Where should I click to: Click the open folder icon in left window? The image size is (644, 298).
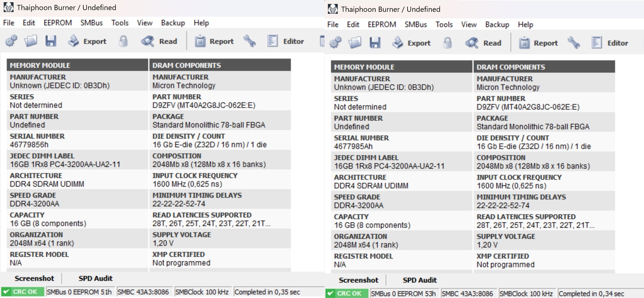pyautogui.click(x=31, y=41)
